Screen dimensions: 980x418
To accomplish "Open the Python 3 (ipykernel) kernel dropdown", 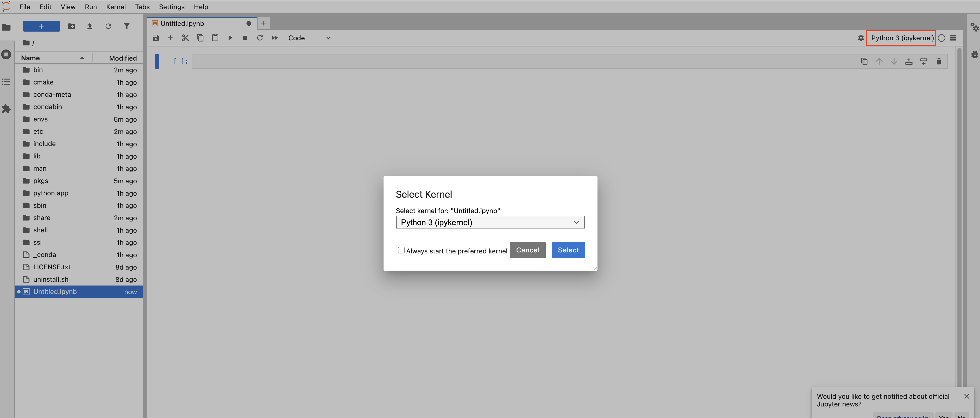I will pos(490,222).
